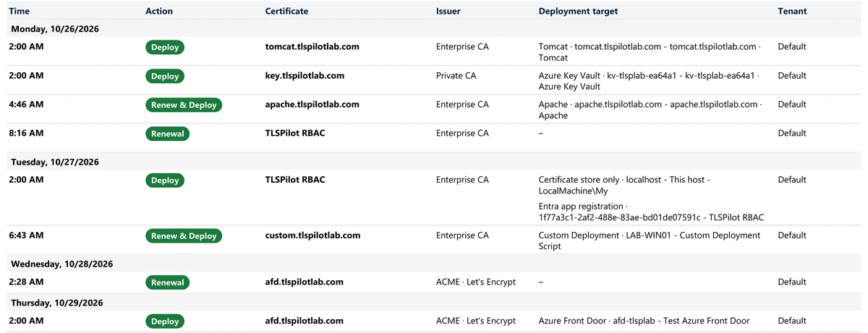Image resolution: width=868 pixels, height=333 pixels.
Task: Click Default tenant in tomcat.tlspilotlab.com row
Action: click(792, 47)
